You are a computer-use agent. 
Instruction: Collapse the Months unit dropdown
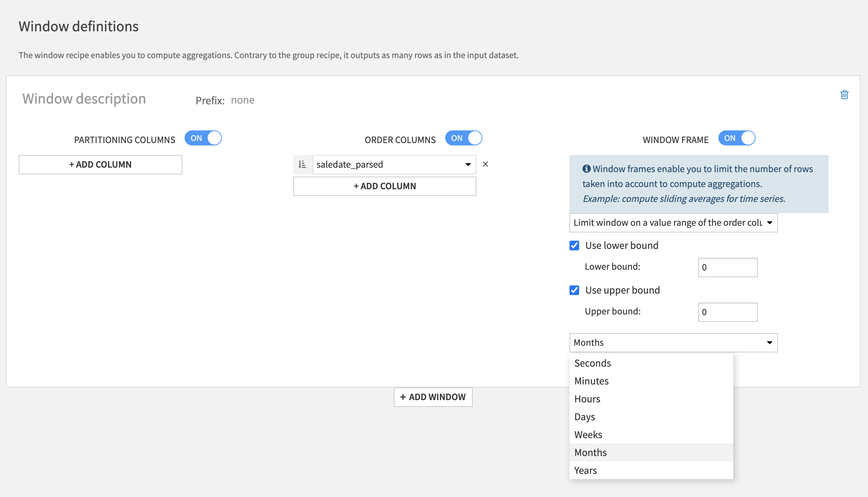tap(673, 343)
